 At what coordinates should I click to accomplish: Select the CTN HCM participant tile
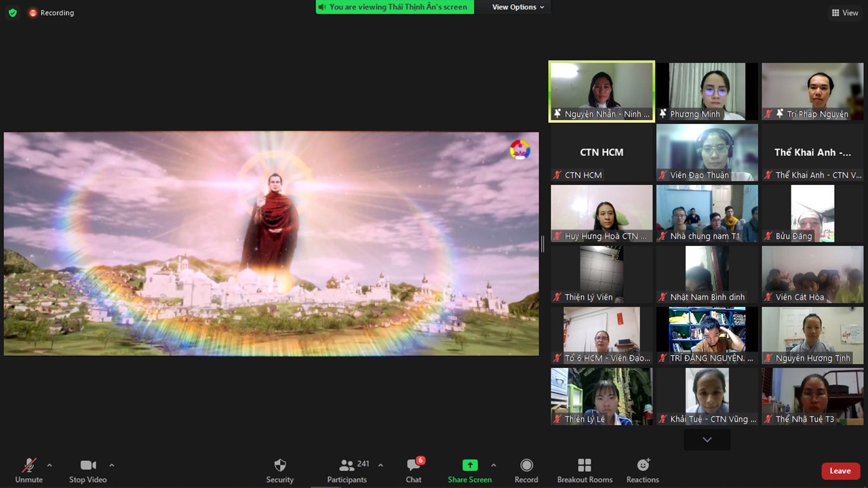[601, 152]
